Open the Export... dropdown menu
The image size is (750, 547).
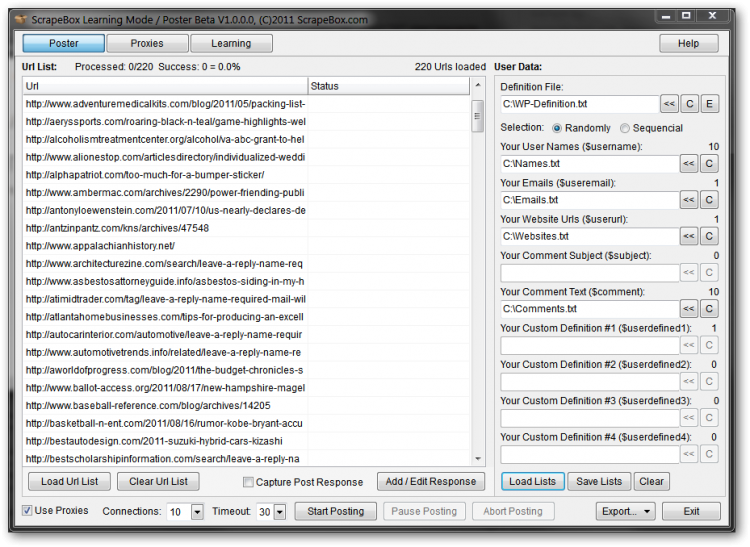[x=625, y=511]
